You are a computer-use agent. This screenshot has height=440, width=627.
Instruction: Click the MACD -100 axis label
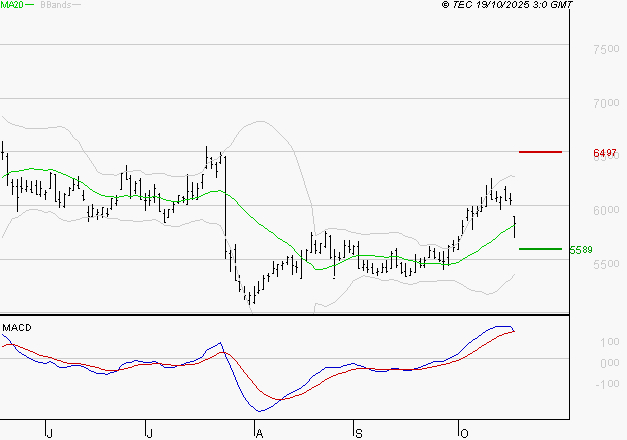[x=607, y=384]
